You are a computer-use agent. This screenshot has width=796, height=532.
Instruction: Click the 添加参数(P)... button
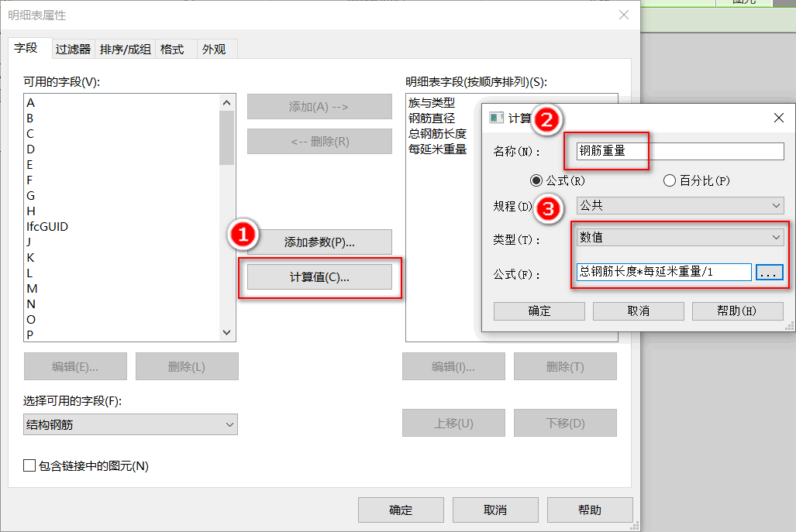[x=319, y=242]
